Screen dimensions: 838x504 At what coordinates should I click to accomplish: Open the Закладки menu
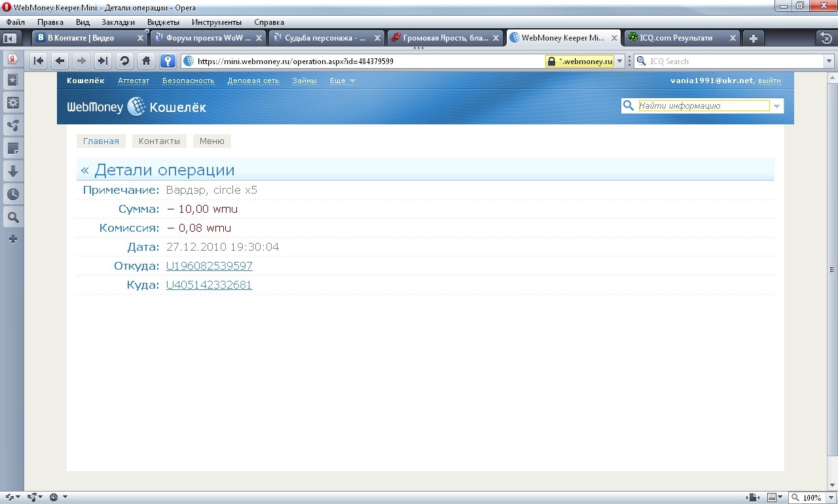(x=118, y=22)
